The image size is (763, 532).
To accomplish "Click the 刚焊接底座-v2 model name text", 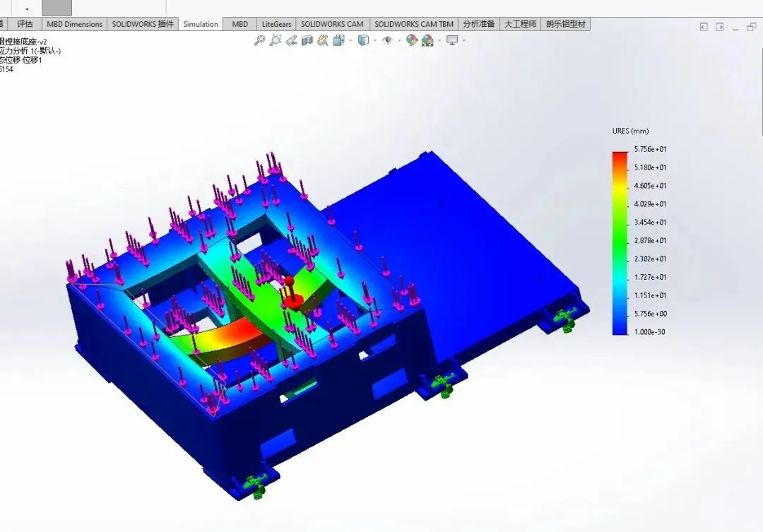I will pyautogui.click(x=23, y=42).
